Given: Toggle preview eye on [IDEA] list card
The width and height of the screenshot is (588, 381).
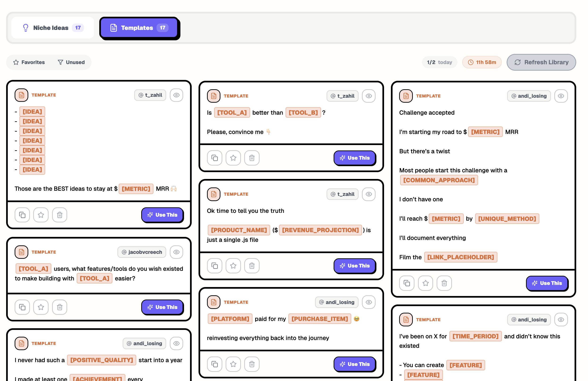Looking at the screenshot, I should [x=176, y=95].
